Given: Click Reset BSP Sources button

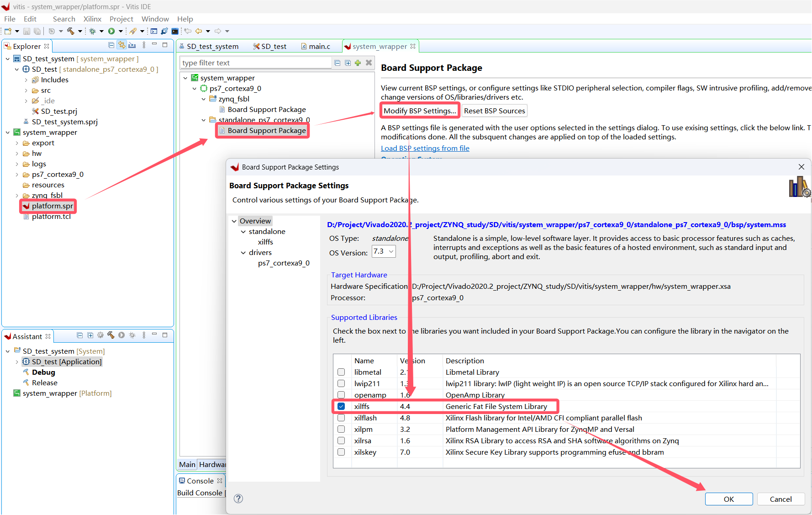Looking at the screenshot, I should (494, 111).
